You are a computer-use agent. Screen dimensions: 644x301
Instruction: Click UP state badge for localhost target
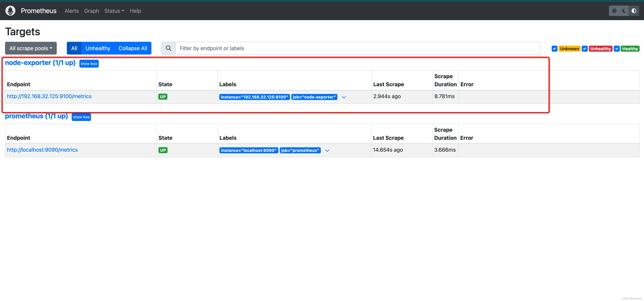click(x=163, y=150)
